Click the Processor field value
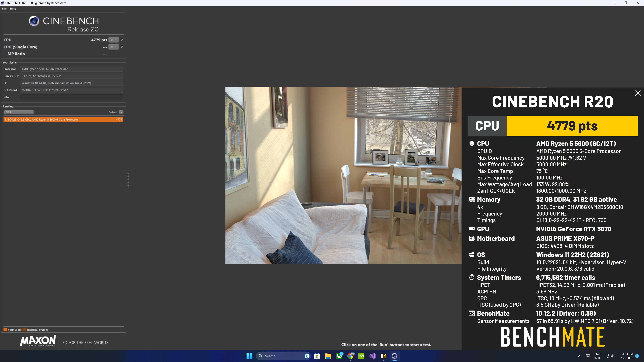The image size is (644, 362). 72,69
